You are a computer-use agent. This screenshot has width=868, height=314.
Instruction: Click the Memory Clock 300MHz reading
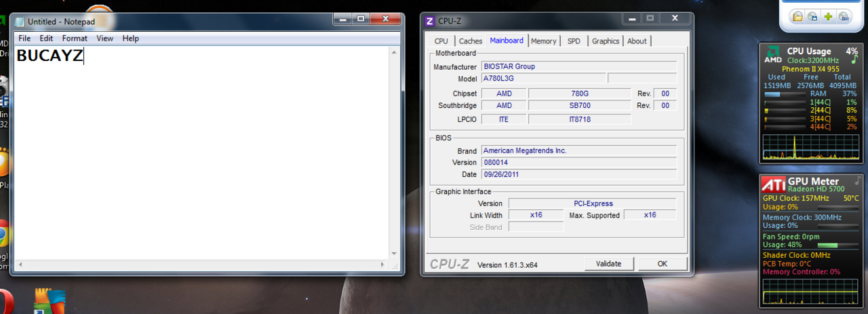pyautogui.click(x=802, y=217)
